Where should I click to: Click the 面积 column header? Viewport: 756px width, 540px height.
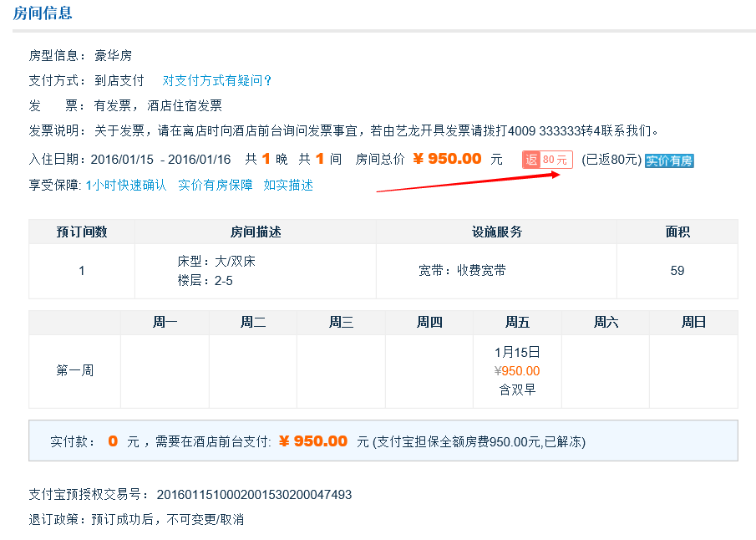click(677, 232)
